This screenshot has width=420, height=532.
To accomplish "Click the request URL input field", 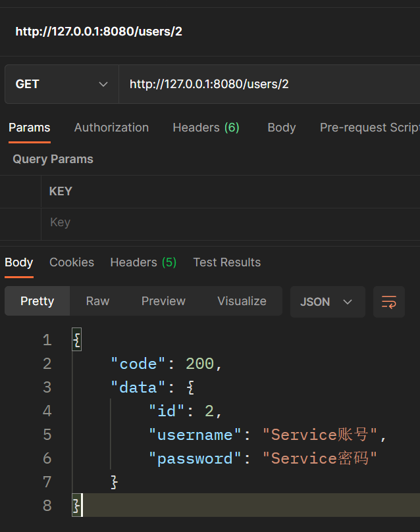I will click(263, 84).
